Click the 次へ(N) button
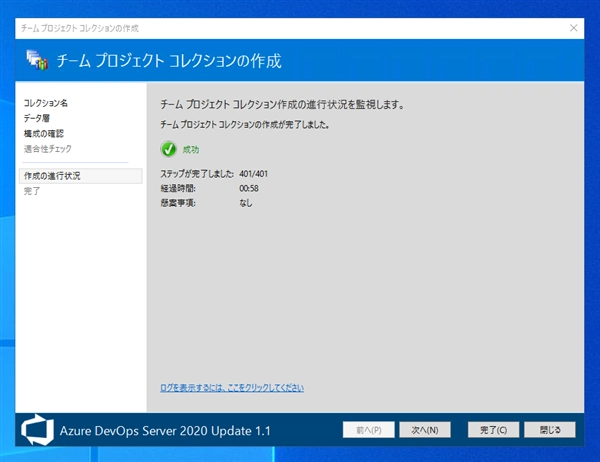600x462 pixels. click(425, 430)
